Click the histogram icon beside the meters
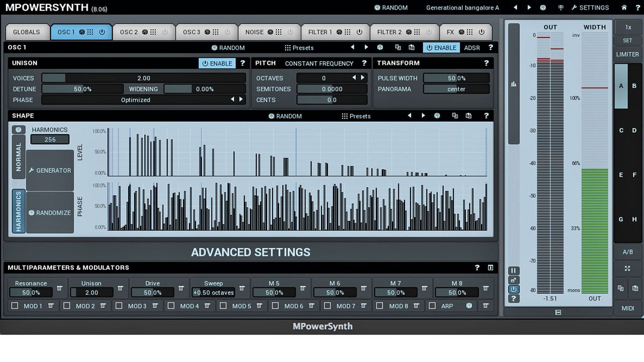The image size is (644, 362). click(514, 84)
